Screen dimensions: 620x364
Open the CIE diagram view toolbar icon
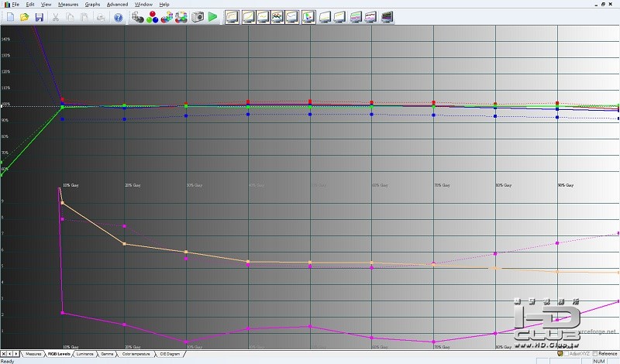(308, 17)
